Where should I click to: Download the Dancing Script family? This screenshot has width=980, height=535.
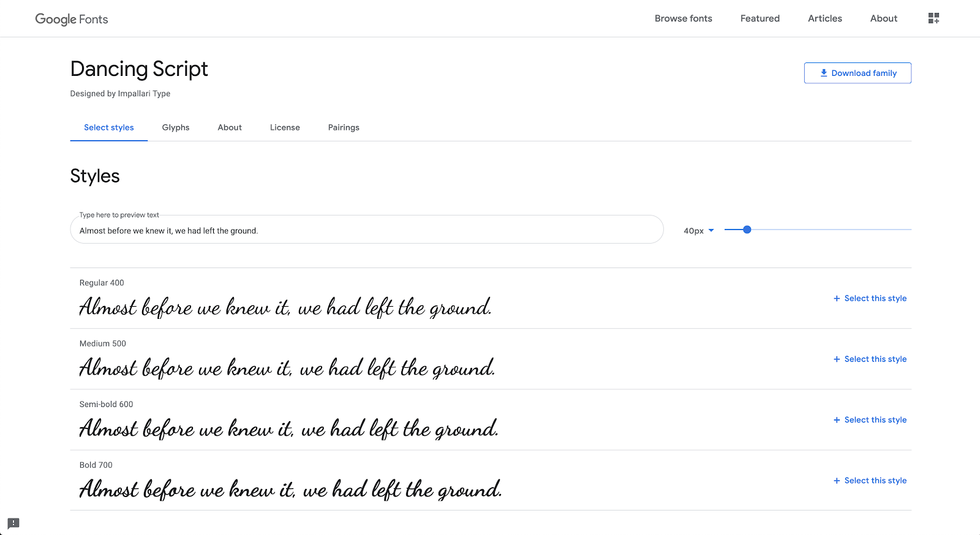click(x=858, y=73)
